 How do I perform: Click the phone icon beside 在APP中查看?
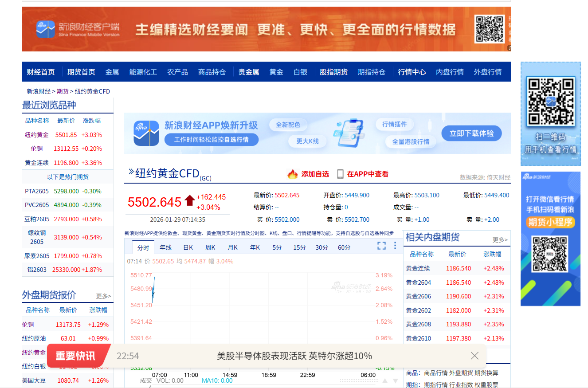pyautogui.click(x=340, y=174)
